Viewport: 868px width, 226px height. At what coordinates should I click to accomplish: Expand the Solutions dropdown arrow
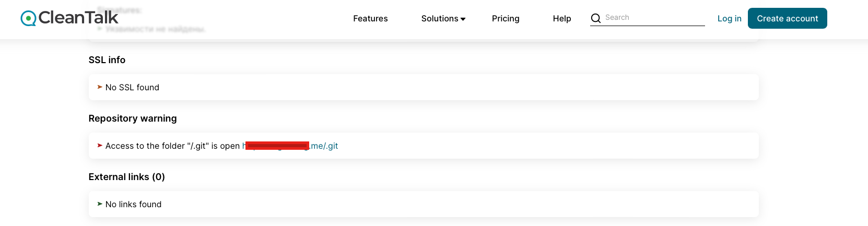click(x=463, y=19)
